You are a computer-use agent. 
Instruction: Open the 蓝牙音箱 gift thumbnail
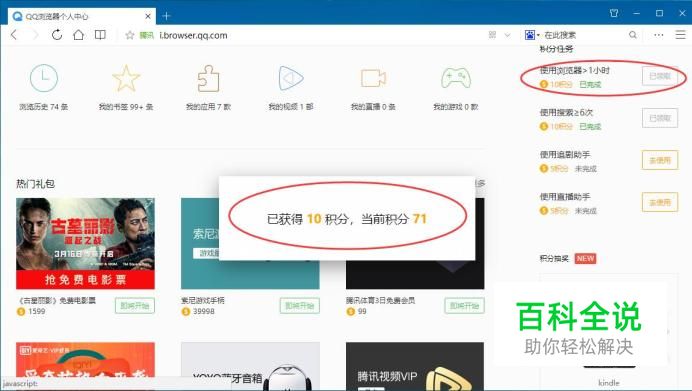click(250, 366)
